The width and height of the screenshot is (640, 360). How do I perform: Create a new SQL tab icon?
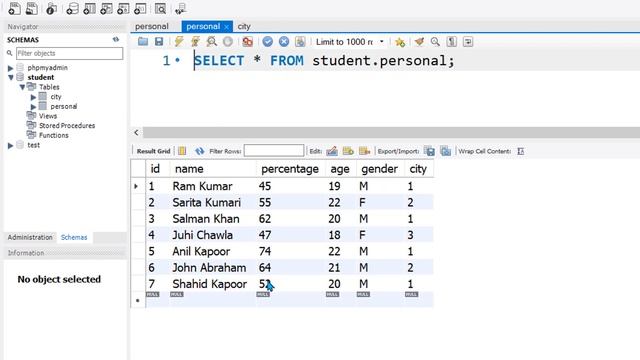[14, 8]
